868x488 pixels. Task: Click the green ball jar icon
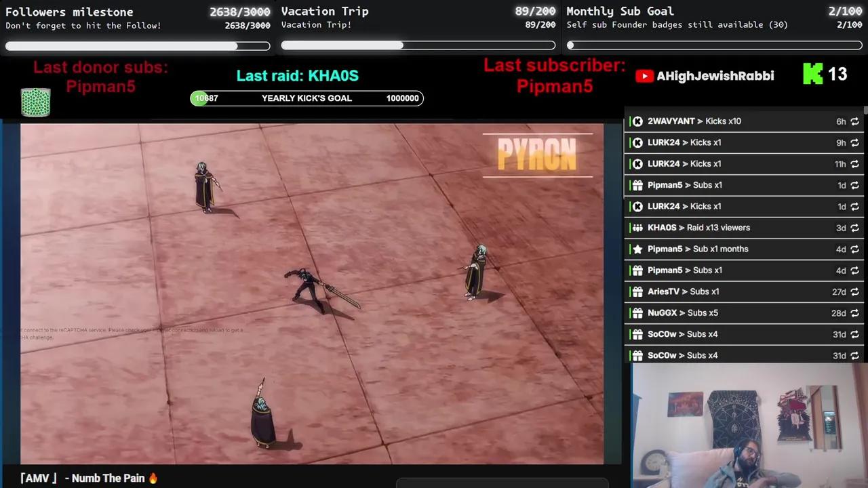click(35, 102)
